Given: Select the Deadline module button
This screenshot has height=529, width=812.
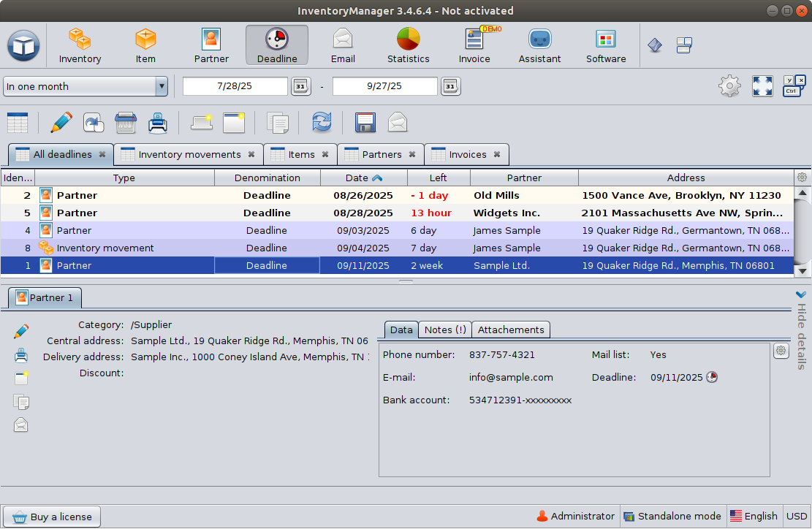Looking at the screenshot, I should pos(277,45).
